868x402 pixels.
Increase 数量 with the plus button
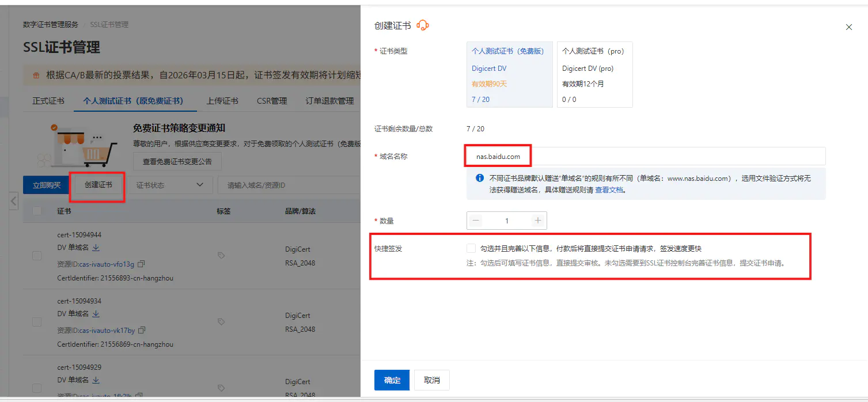coord(538,221)
